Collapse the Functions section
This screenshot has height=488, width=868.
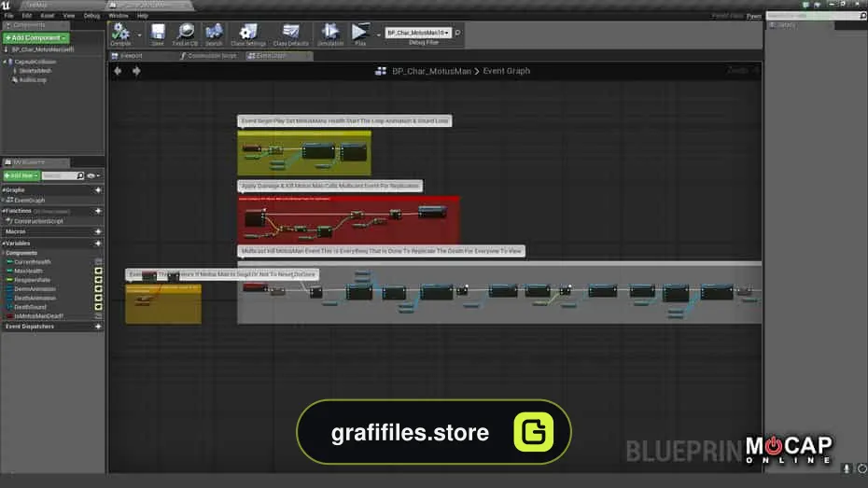(4, 211)
